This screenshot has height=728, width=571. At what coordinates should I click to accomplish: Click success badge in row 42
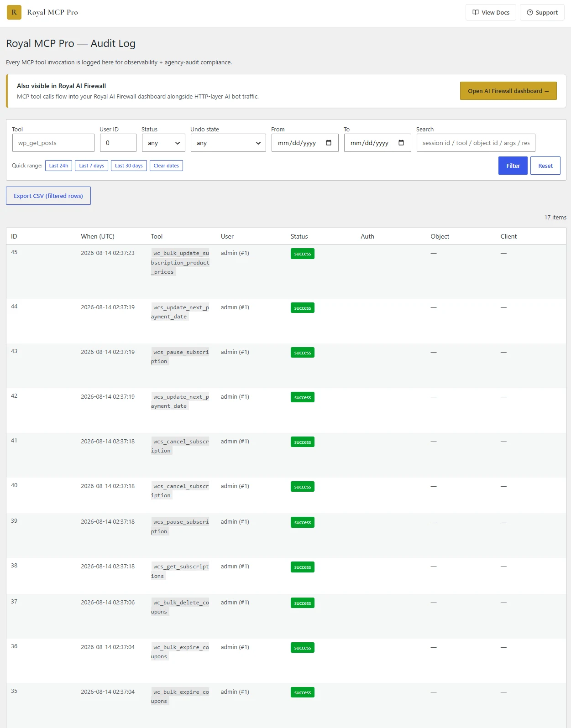click(303, 397)
